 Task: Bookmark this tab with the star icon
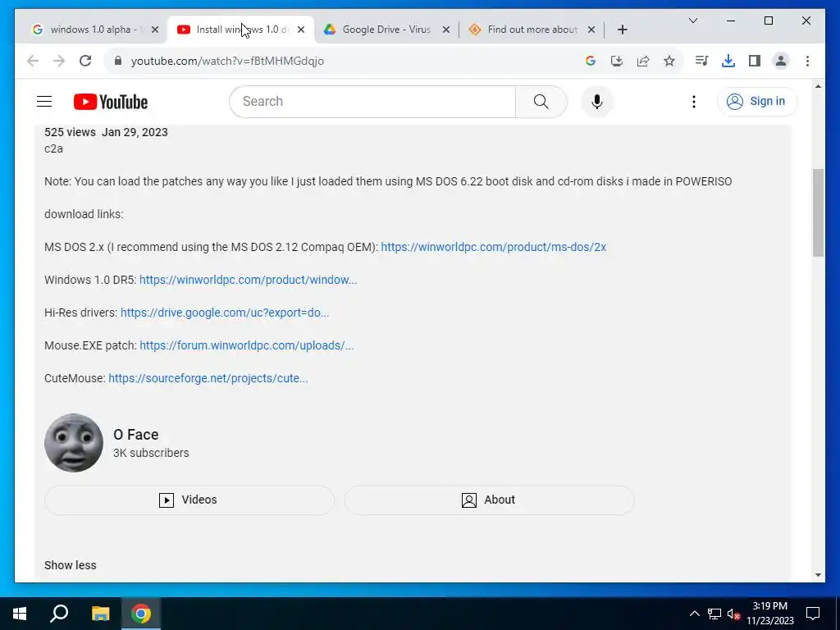669,61
